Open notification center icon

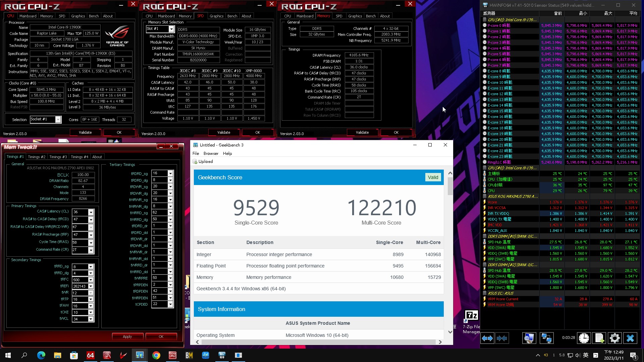point(633,355)
